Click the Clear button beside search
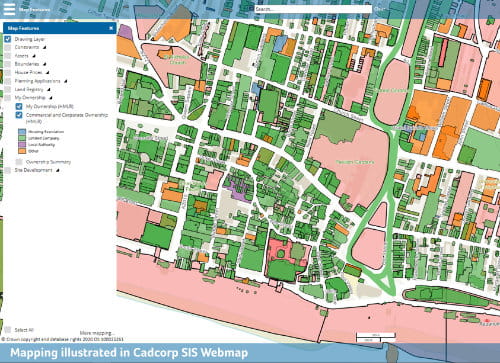This screenshot has width=500, height=363. [380, 9]
